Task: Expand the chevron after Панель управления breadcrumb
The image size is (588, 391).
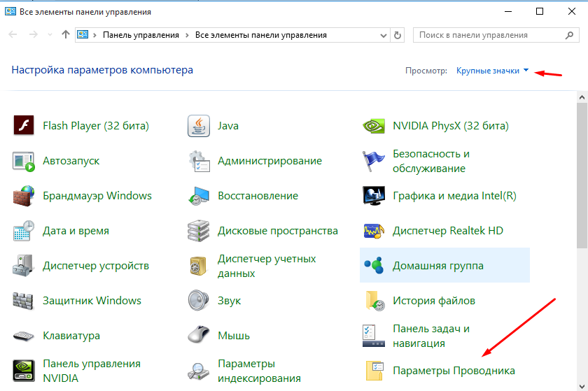Action: click(x=188, y=35)
